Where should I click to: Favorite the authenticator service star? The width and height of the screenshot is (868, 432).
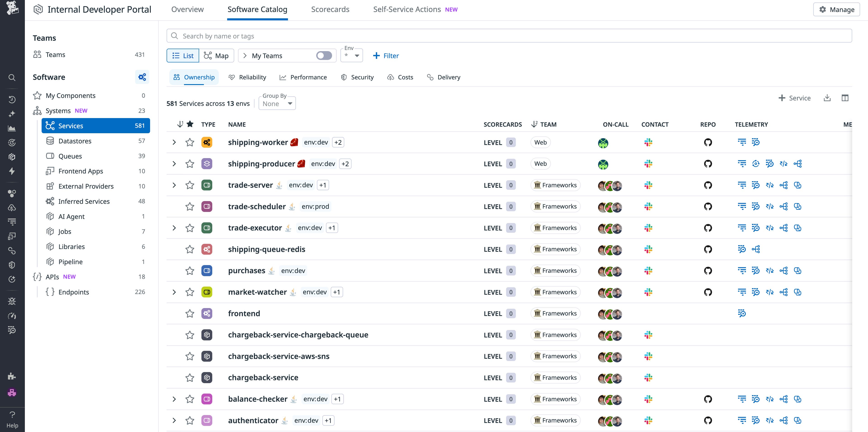coord(190,420)
